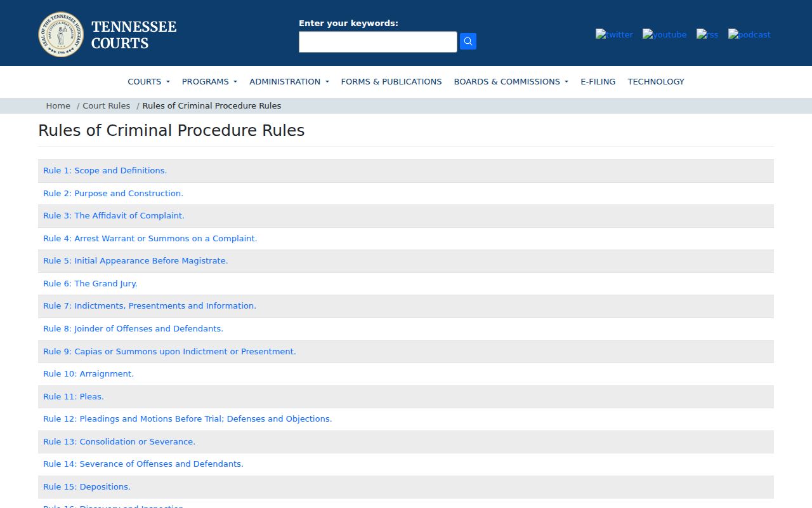Viewport: 812px width, 508px height.
Task: Expand the Programs dropdown menu
Action: tap(209, 81)
